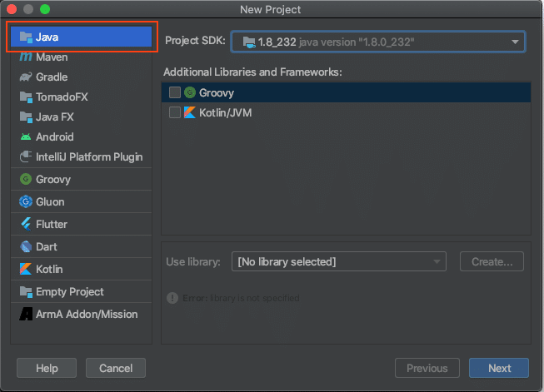Click the Project SDK dropdown arrow
The height and width of the screenshot is (392, 544).
click(515, 42)
